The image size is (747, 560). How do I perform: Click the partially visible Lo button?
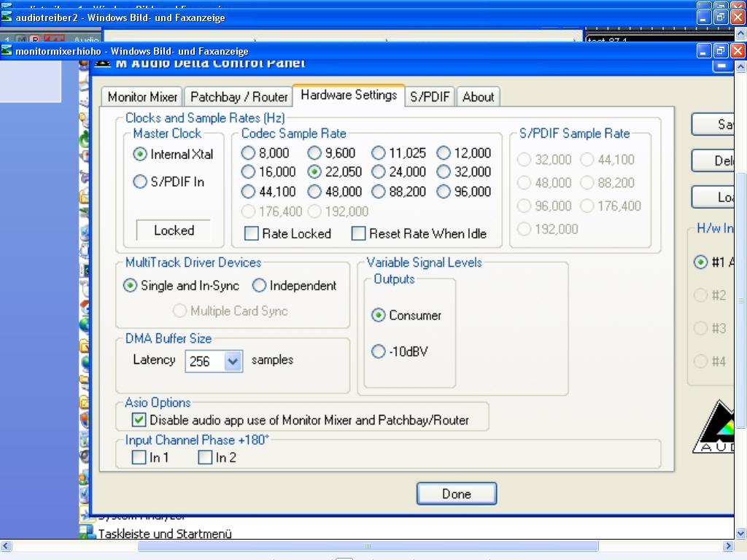pyautogui.click(x=713, y=197)
